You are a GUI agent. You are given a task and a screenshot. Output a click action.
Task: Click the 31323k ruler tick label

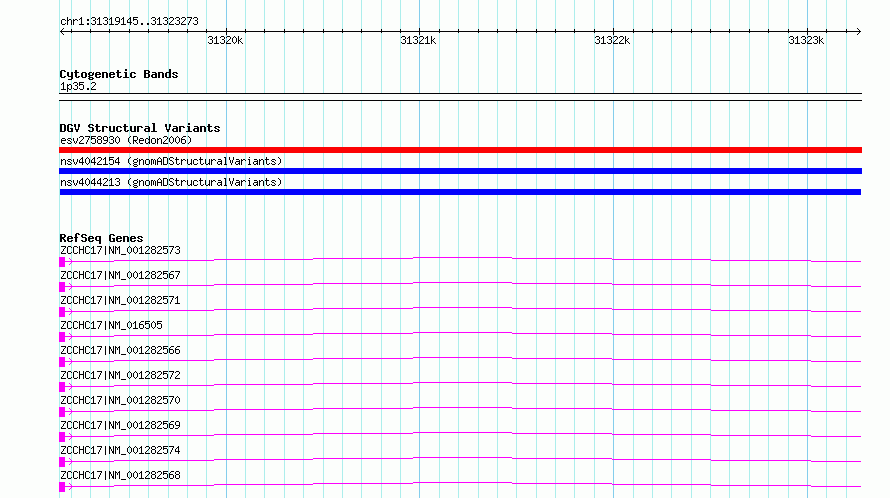click(806, 40)
